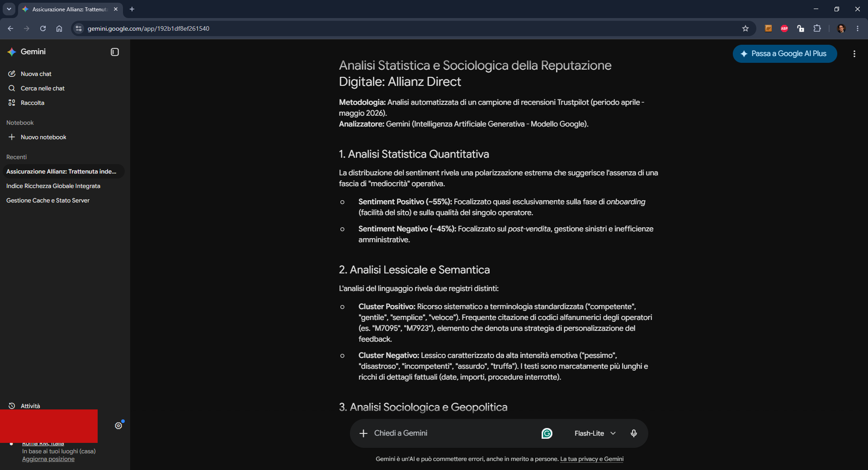Click the Cluster Negativo bullet text
This screenshot has width=868, height=470.
point(503,366)
